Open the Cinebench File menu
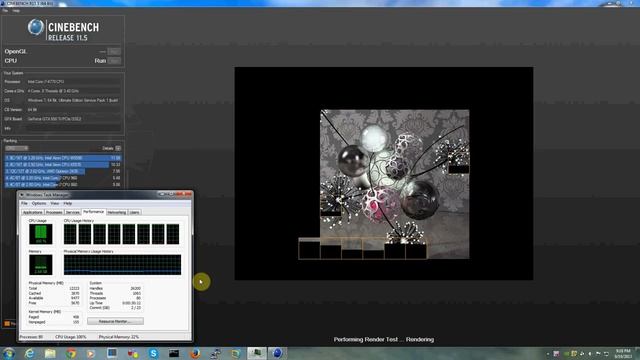Image resolution: width=640 pixels, height=360 pixels. [x=5, y=11]
